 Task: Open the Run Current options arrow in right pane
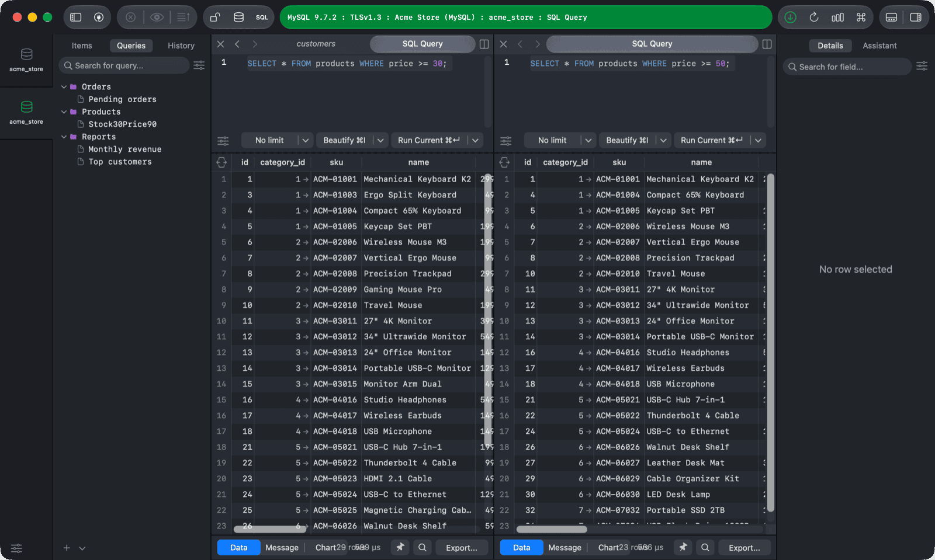pos(759,141)
